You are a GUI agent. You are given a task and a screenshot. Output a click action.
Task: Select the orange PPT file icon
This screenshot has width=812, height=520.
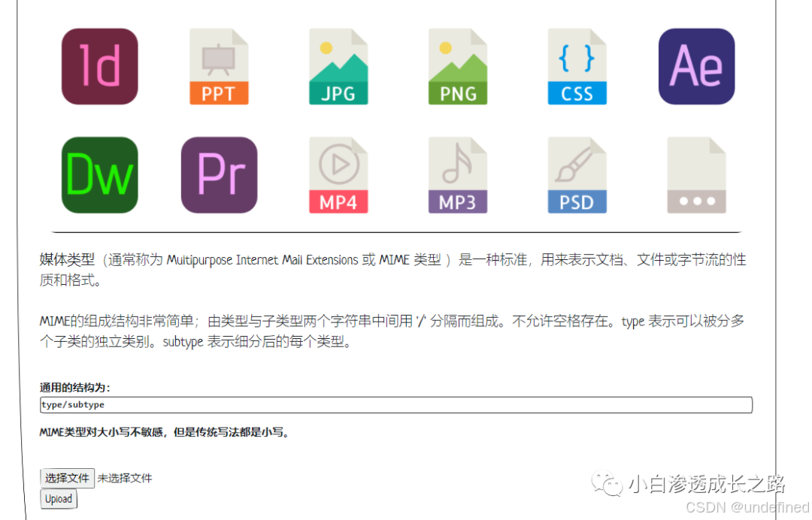tap(219, 66)
